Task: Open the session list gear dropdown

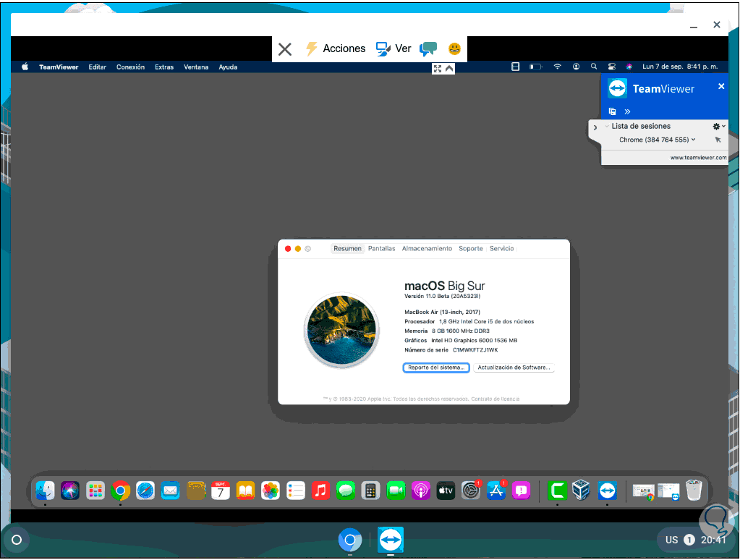Action: [719, 127]
